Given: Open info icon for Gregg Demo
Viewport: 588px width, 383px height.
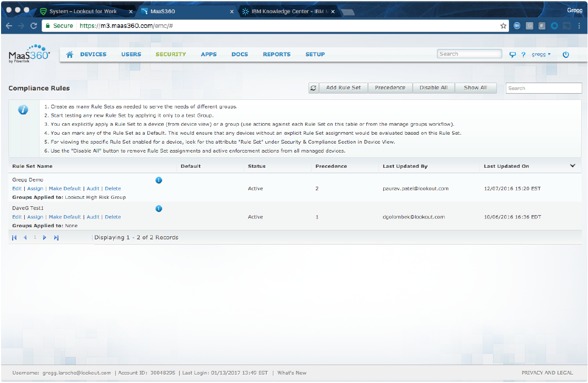Looking at the screenshot, I should 158,180.
